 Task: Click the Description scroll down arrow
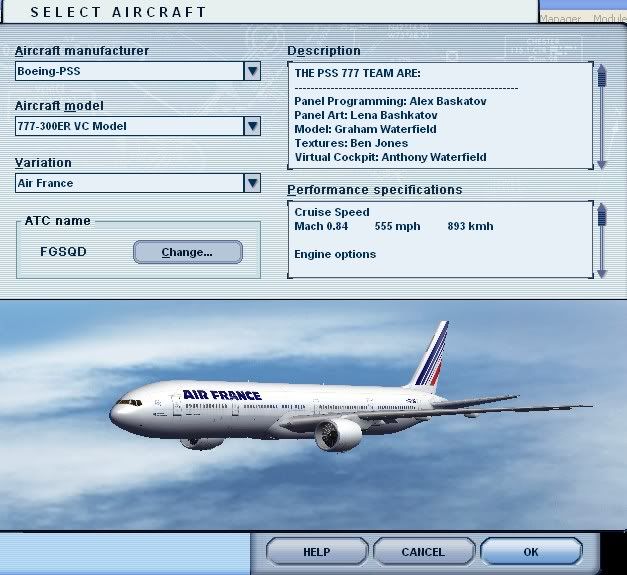coord(602,164)
